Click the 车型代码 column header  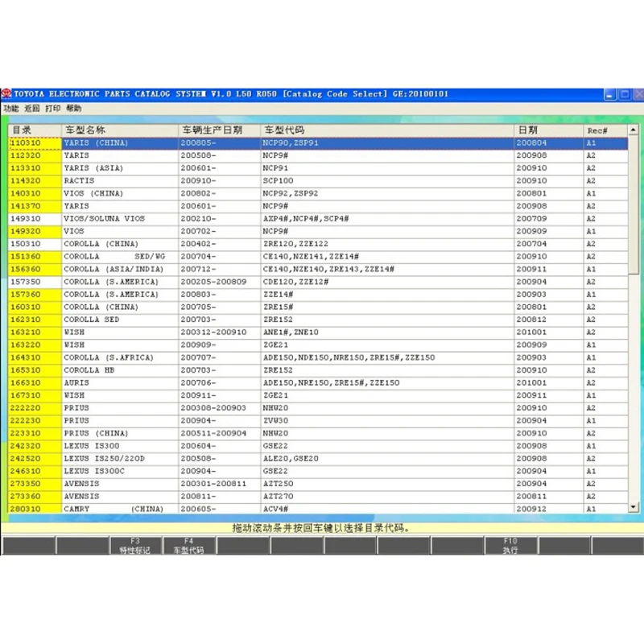click(387, 130)
